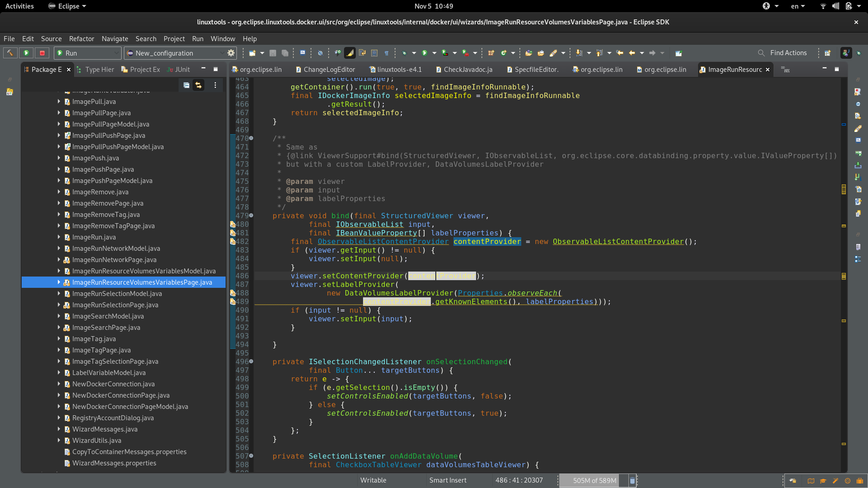
Task: Toggle Block Selection mode
Action: coord(374,53)
